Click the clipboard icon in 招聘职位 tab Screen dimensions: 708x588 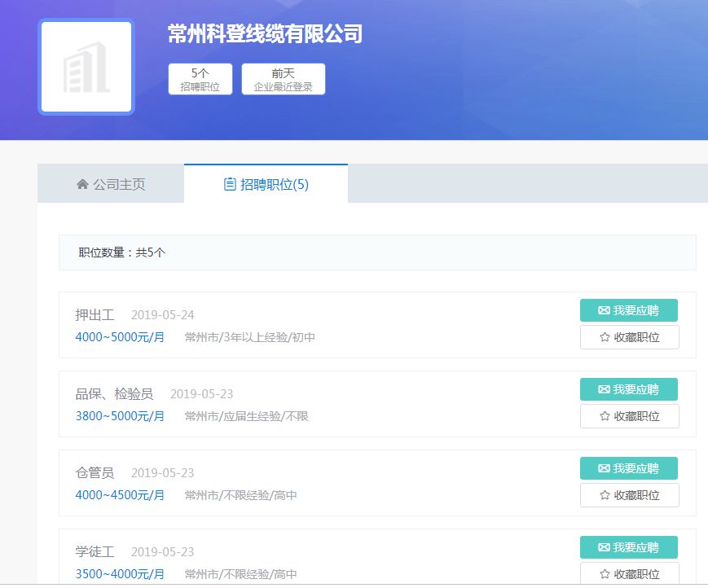point(230,184)
